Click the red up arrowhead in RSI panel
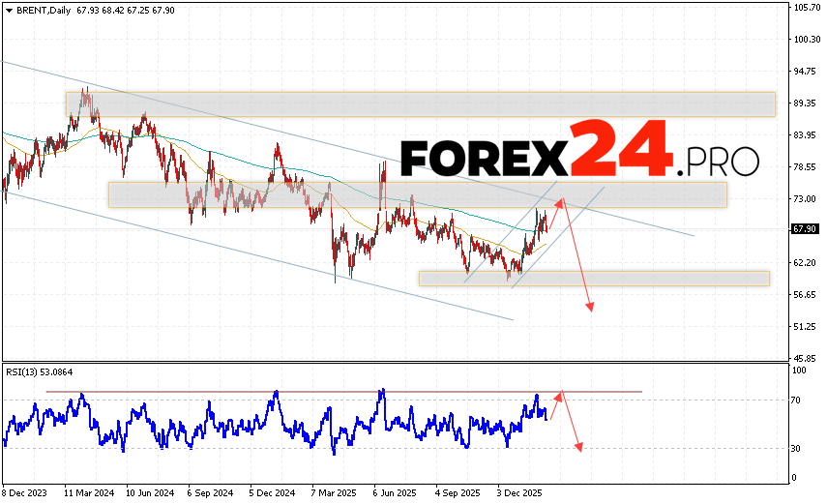The width and height of the screenshot is (827, 504). pos(559,396)
